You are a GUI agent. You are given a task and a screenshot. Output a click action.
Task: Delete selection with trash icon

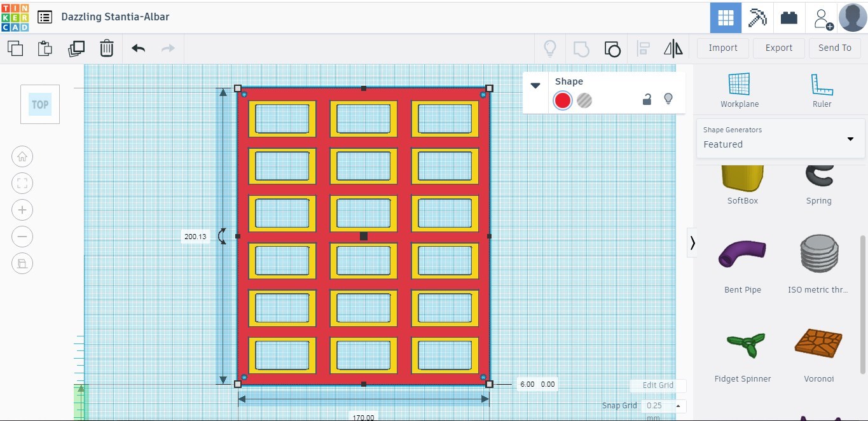pyautogui.click(x=107, y=48)
